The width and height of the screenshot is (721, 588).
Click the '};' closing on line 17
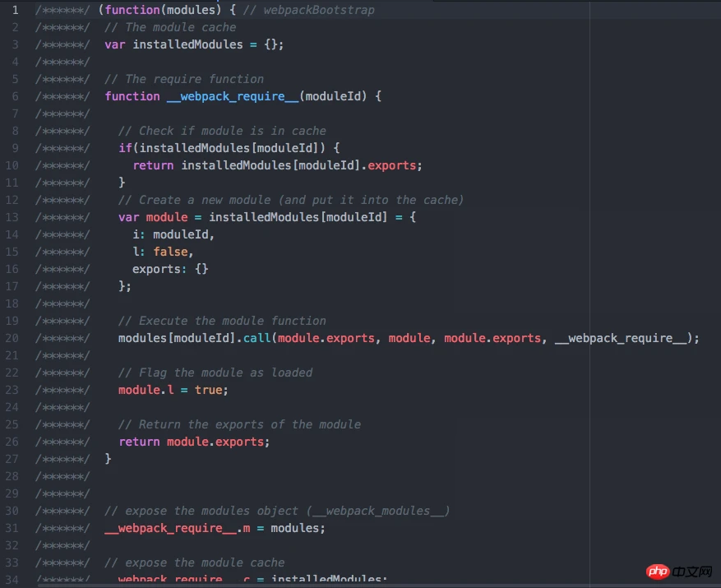point(125,286)
